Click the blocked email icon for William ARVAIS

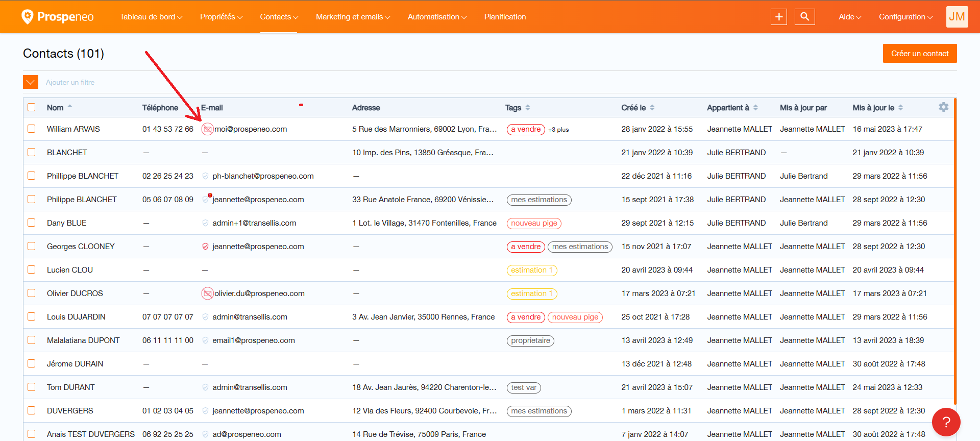(207, 129)
